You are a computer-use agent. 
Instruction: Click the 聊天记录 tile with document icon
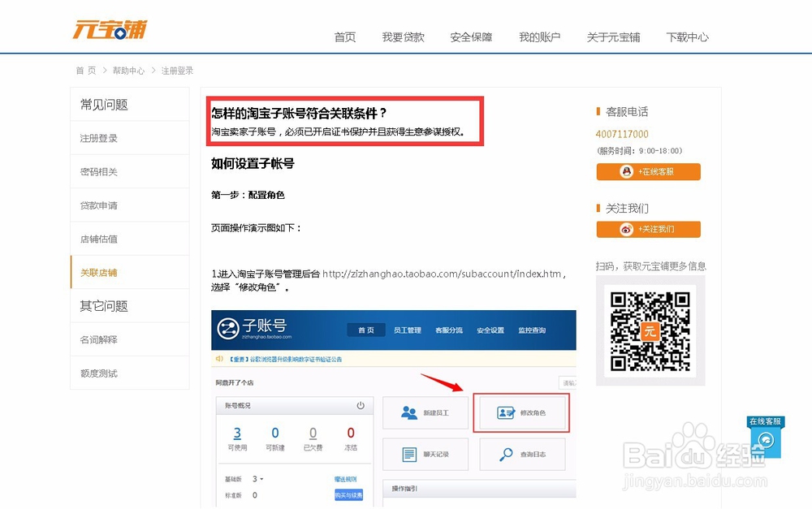425,454
